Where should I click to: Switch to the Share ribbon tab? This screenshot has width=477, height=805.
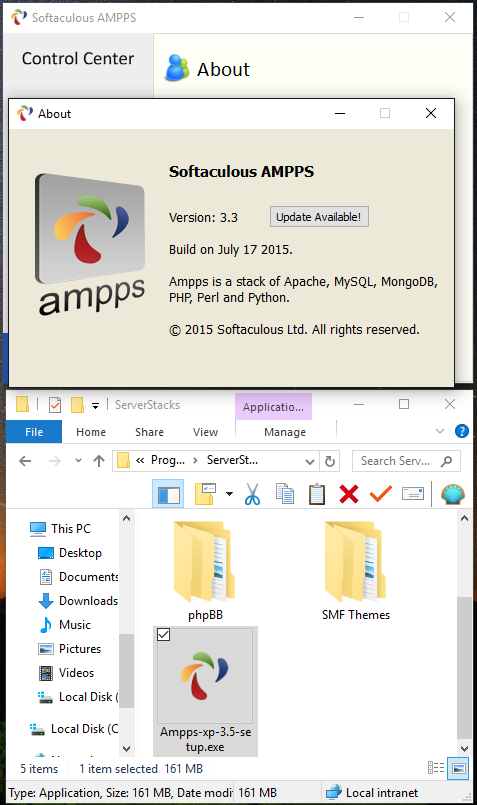149,432
